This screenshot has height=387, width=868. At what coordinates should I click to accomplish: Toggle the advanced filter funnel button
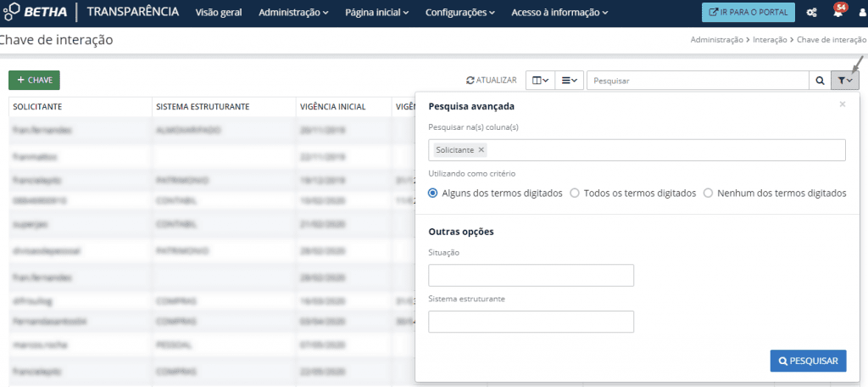click(x=845, y=81)
